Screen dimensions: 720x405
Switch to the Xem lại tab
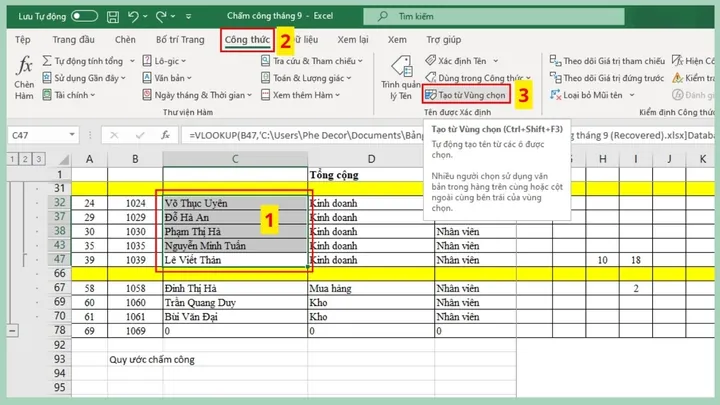[353, 39]
